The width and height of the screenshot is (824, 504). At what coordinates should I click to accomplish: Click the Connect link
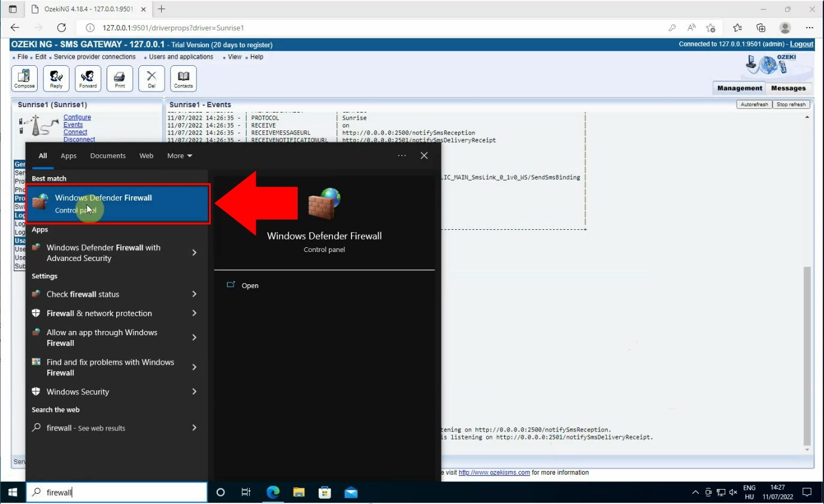coord(75,132)
